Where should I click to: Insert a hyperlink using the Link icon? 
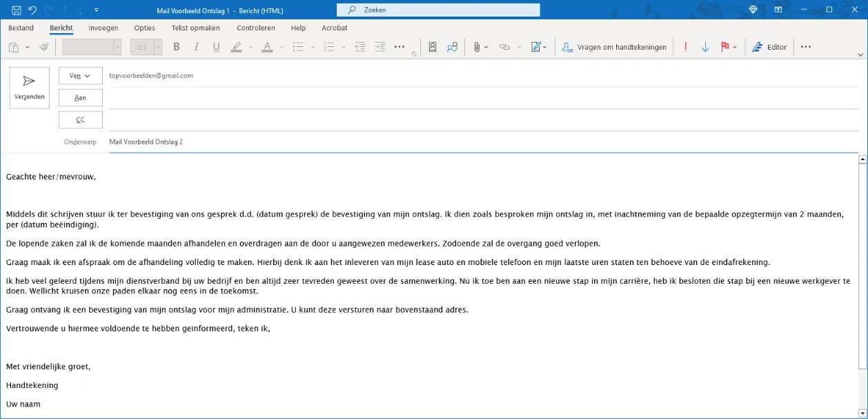pos(504,46)
